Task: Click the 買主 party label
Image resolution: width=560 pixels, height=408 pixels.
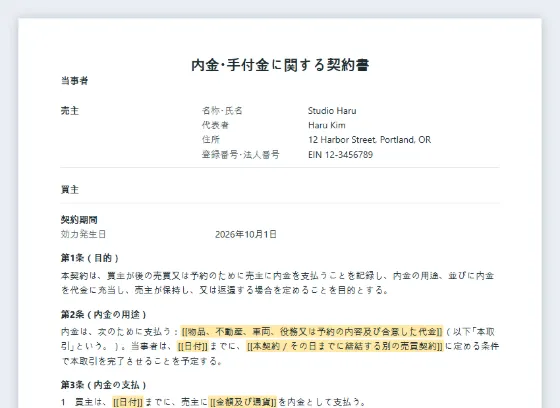Action: [x=70, y=190]
